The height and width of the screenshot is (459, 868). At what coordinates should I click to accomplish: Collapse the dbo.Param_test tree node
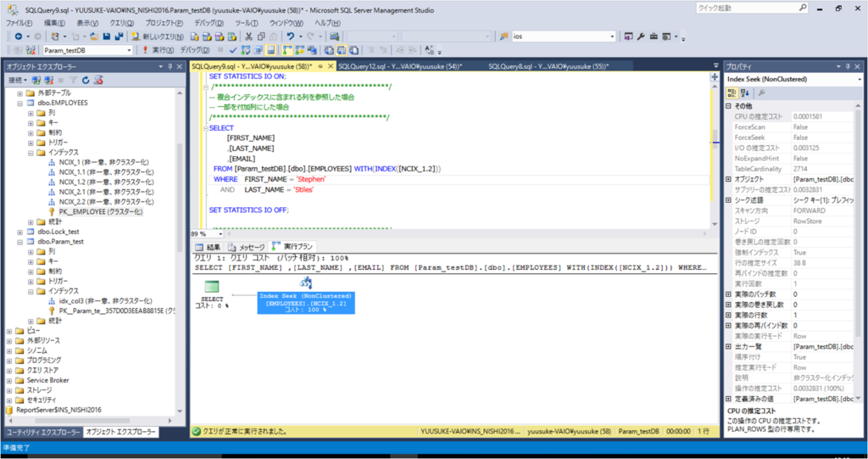pyautogui.click(x=20, y=242)
